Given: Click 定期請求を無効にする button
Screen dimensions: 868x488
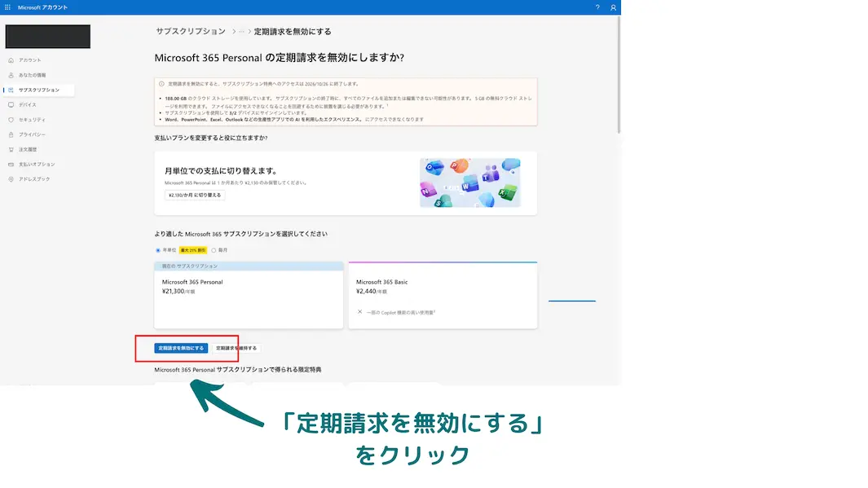Looking at the screenshot, I should [x=181, y=348].
